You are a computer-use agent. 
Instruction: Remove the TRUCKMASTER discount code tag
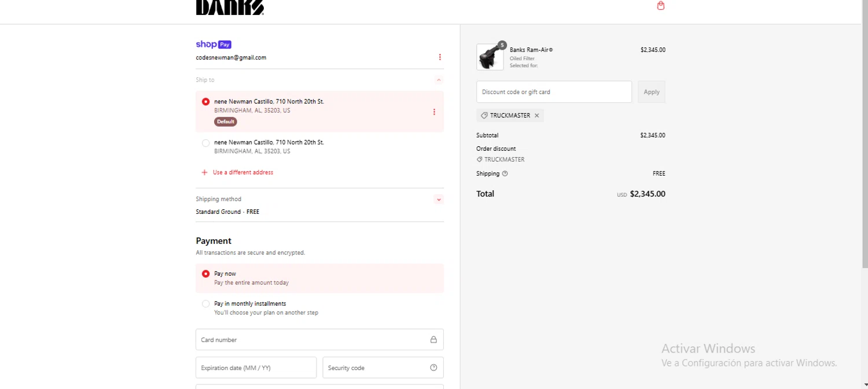(x=536, y=116)
